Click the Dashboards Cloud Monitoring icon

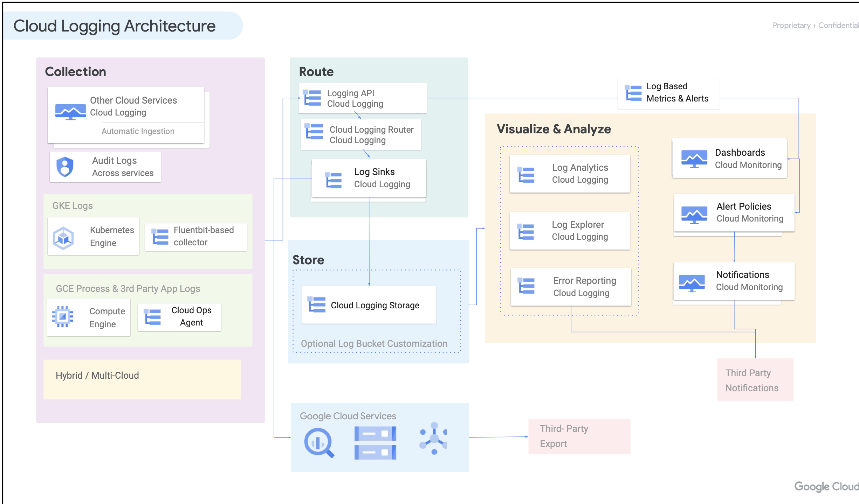(x=694, y=159)
